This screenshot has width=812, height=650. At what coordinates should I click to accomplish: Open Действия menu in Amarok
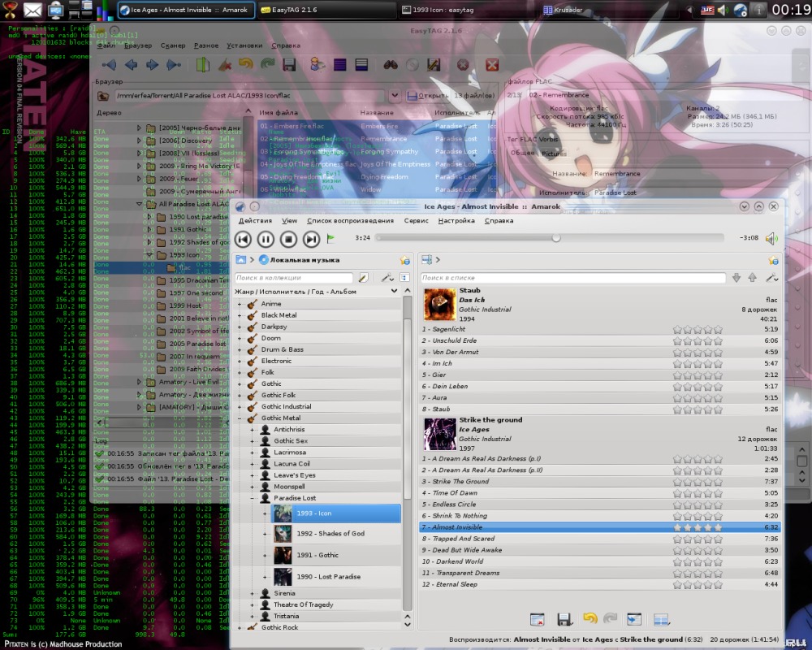tap(255, 221)
